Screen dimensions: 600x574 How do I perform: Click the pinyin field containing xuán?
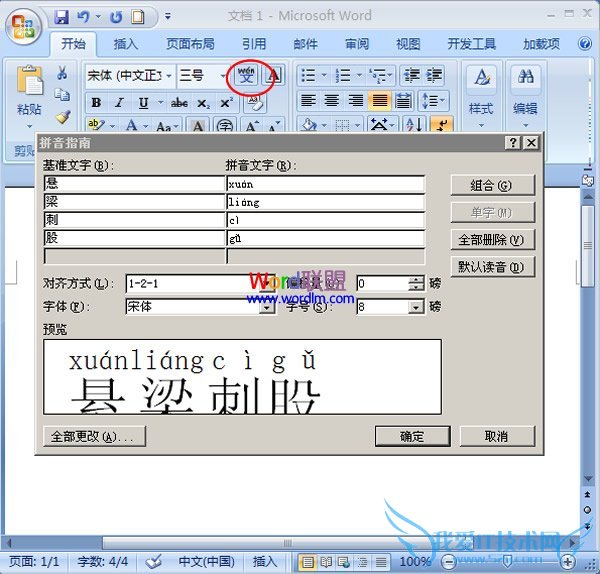[x=325, y=184]
